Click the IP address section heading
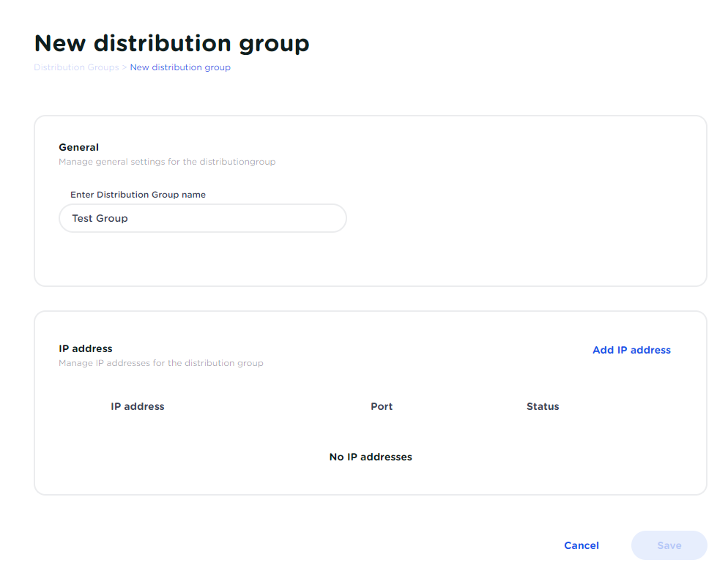This screenshot has width=728, height=579. 86,348
